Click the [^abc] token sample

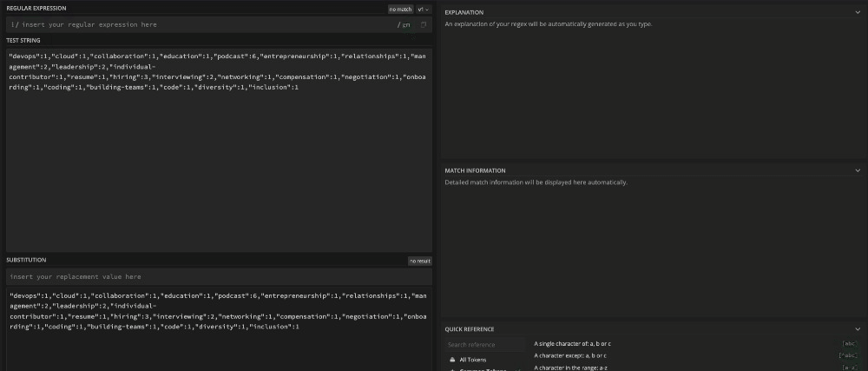point(847,355)
